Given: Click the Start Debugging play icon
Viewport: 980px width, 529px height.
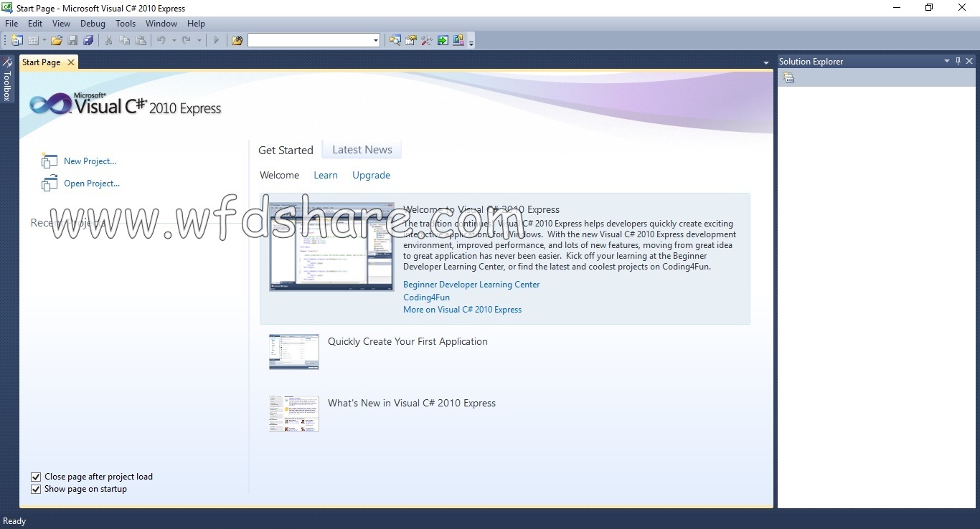Looking at the screenshot, I should coord(216,40).
